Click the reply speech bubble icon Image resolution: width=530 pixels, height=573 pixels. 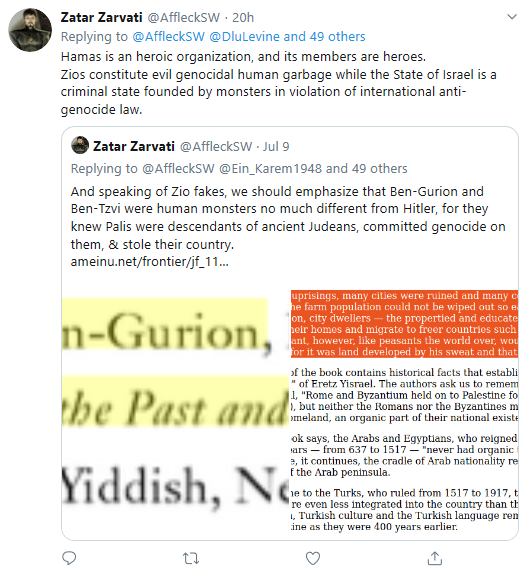69,558
